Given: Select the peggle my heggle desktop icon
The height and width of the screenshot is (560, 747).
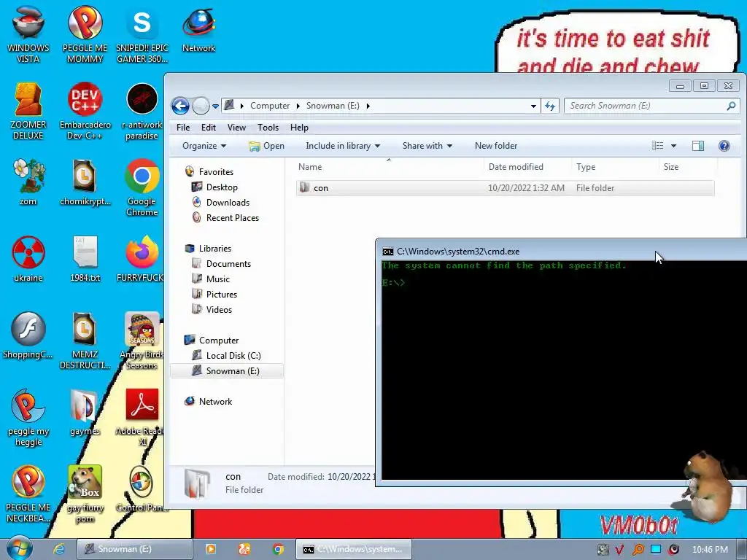Looking at the screenshot, I should tap(28, 418).
